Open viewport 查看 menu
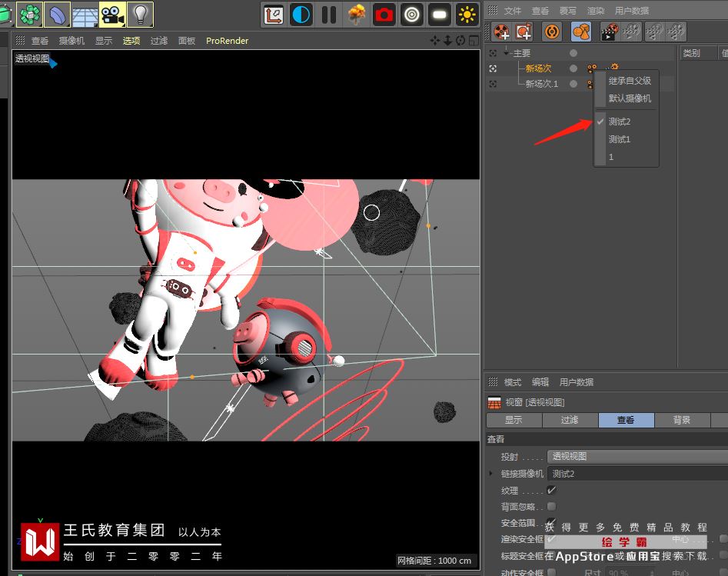 40,41
